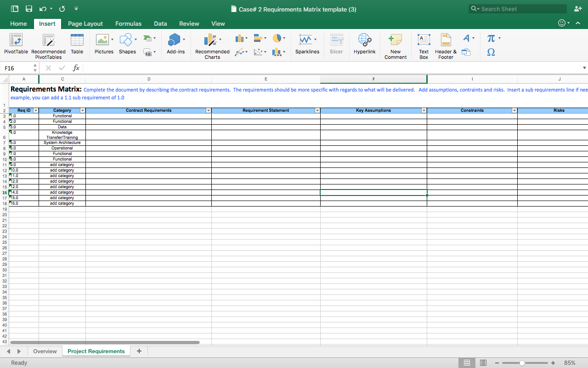The image size is (588, 368).
Task: Insert a PivotTable
Action: [16, 45]
